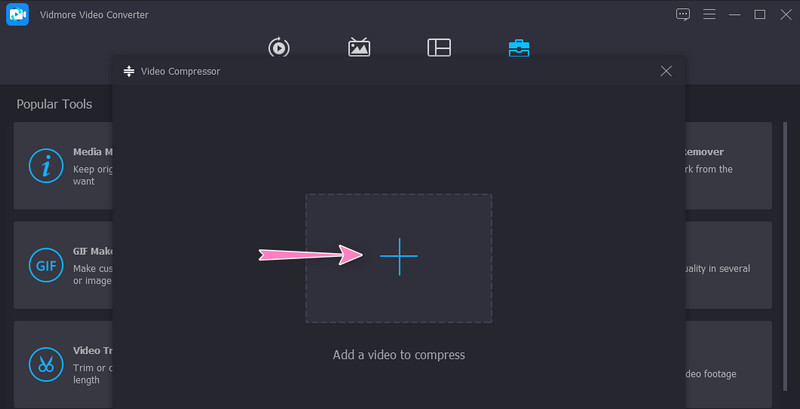Switch to the MV tab icon
800x409 pixels.
pyautogui.click(x=359, y=47)
